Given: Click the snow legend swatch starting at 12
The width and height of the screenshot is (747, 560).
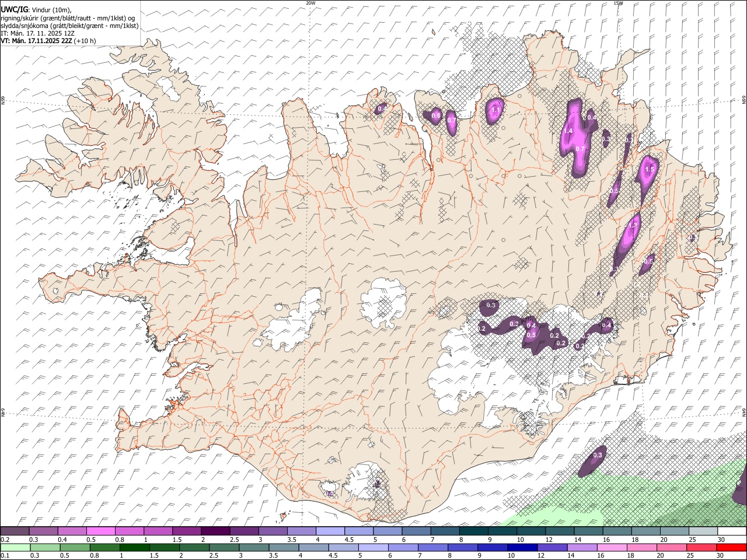Looking at the screenshot, I should (560, 531).
